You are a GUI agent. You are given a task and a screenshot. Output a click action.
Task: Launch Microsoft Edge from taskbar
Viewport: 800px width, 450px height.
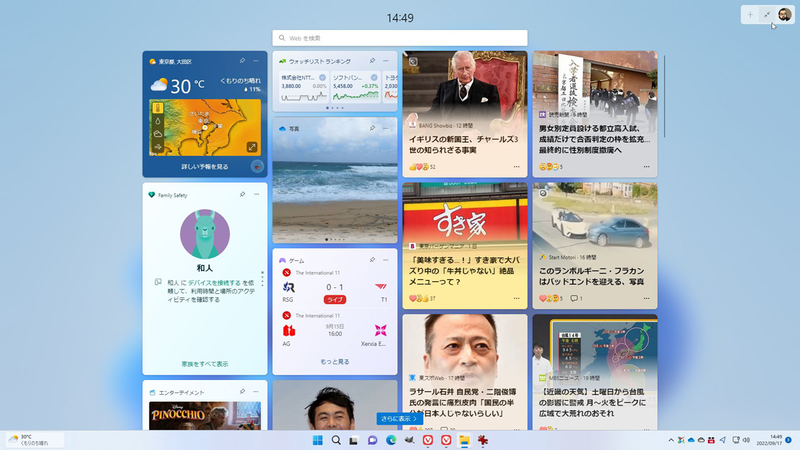[391, 440]
